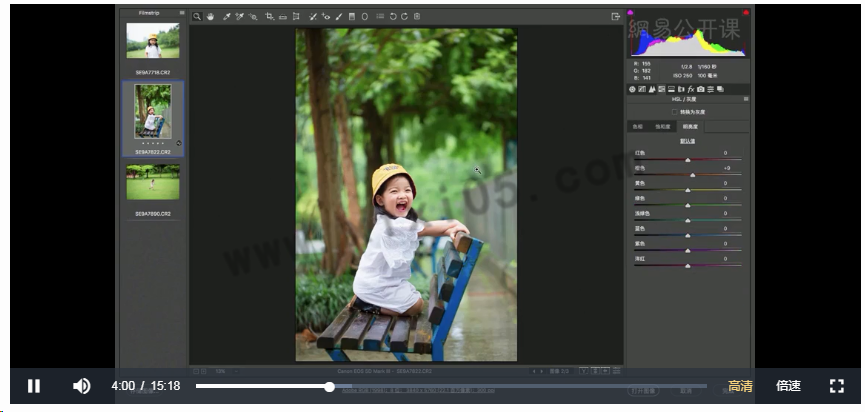The image size is (865, 412).
Task: Click the save/export image icon at toolbar right
Action: pyautogui.click(x=615, y=17)
